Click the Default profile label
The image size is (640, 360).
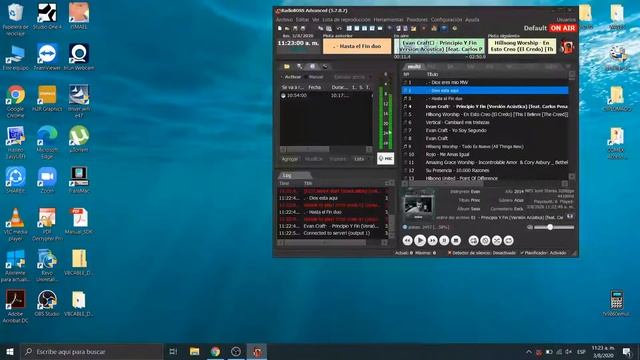point(535,28)
